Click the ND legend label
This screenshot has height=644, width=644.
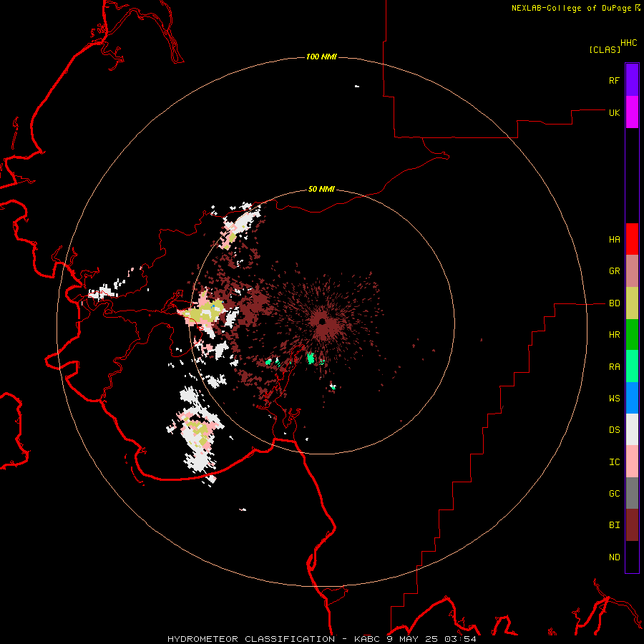click(x=614, y=557)
